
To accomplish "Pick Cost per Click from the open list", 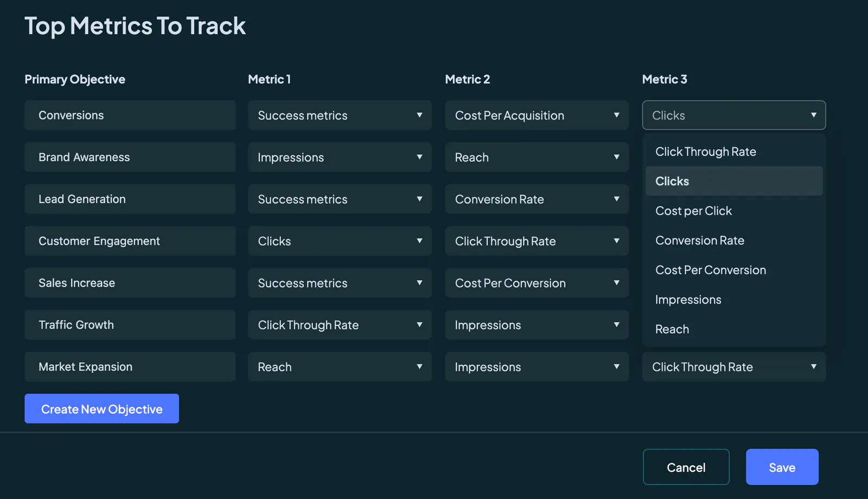I will pyautogui.click(x=734, y=211).
